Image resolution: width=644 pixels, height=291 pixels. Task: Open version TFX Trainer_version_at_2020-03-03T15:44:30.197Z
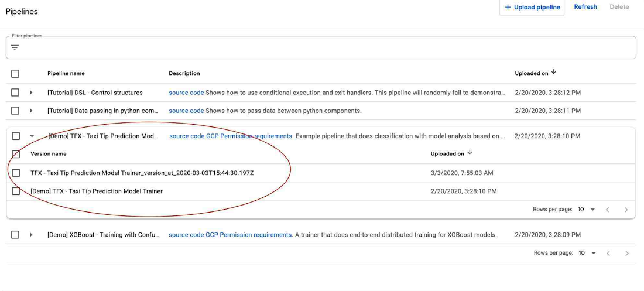click(x=142, y=173)
